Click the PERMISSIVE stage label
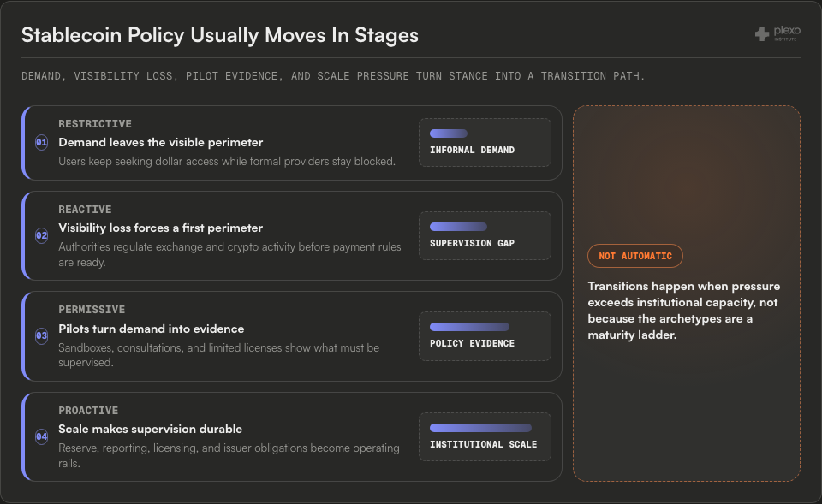This screenshot has height=504, width=822. pos(92,310)
